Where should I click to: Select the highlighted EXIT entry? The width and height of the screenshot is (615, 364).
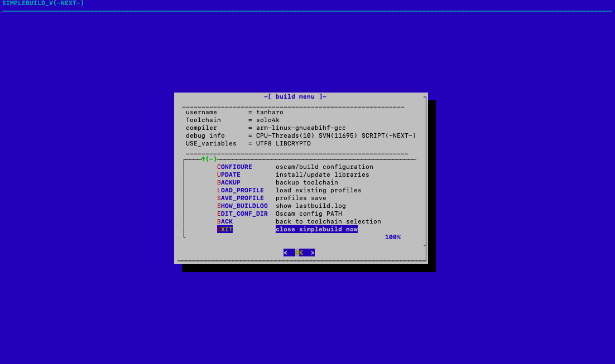(x=225, y=229)
